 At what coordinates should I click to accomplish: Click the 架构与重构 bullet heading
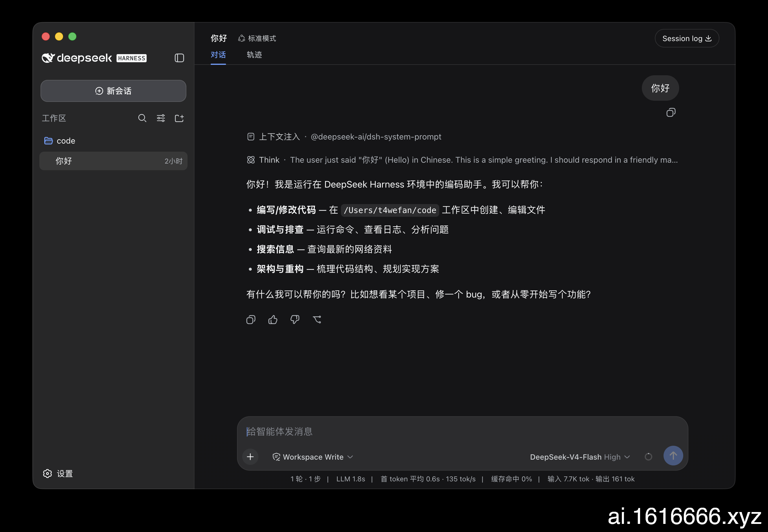coord(280,269)
